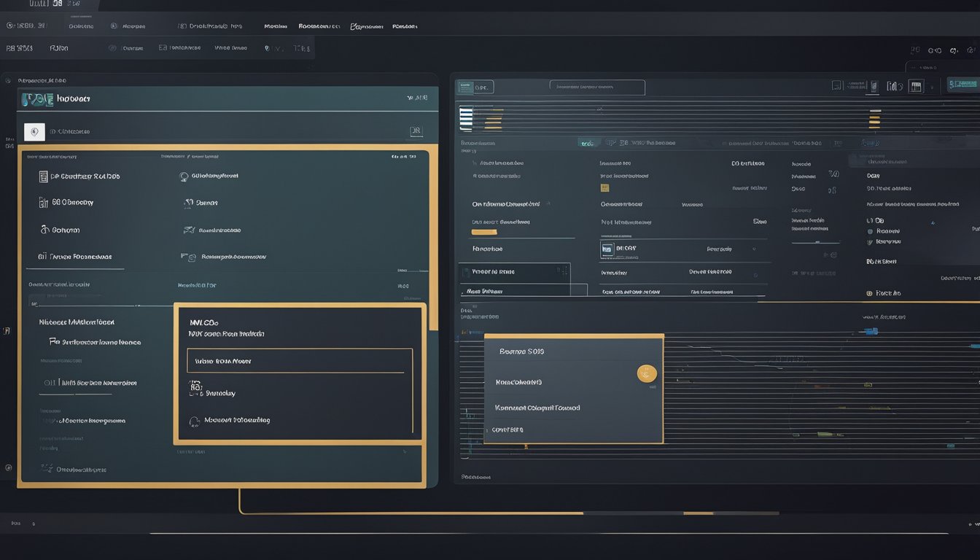This screenshot has width=980, height=560.
Task: Click the gold round coin icon in popup
Action: [646, 373]
